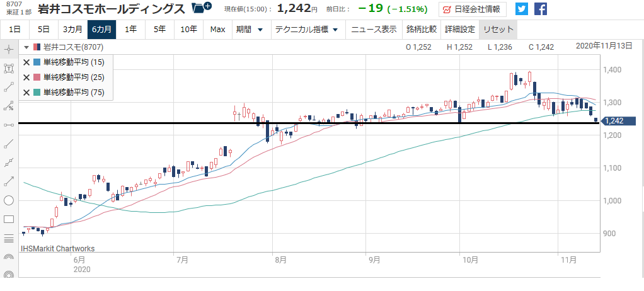Toggle ニュース表示 news display
Screen dimensions: 644x291
pos(373,30)
